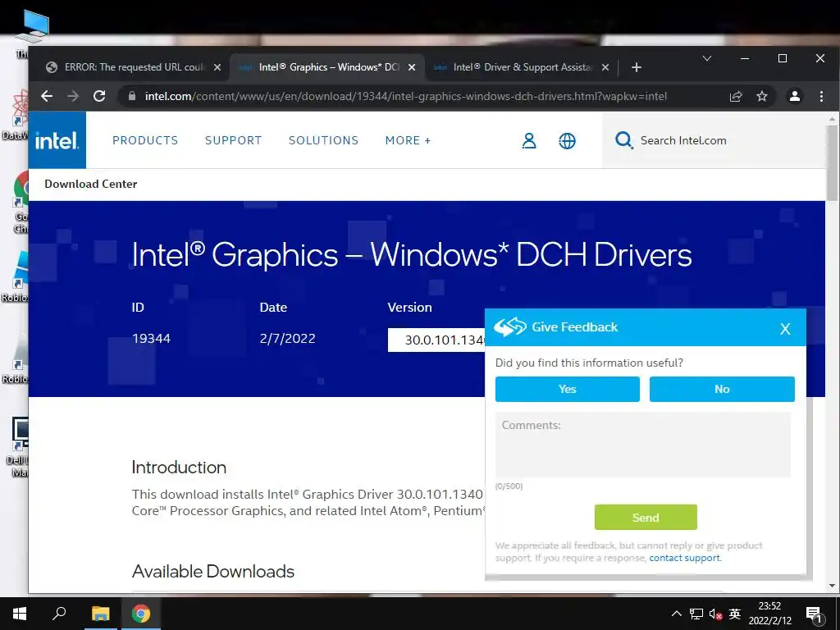Close the Intel Graphics tab
Screen dimensions: 840x630
pos(412,67)
